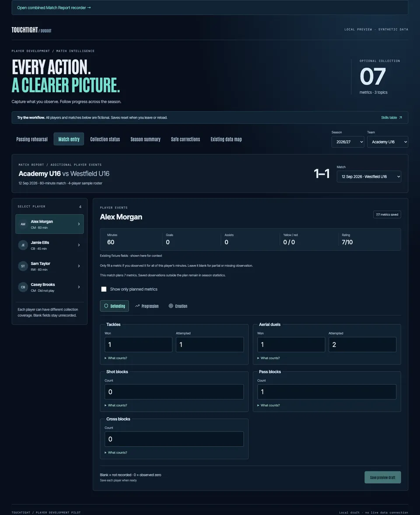Click the chevron arrow on Jamie Ellis row
This screenshot has width=420, height=515.
click(79, 245)
